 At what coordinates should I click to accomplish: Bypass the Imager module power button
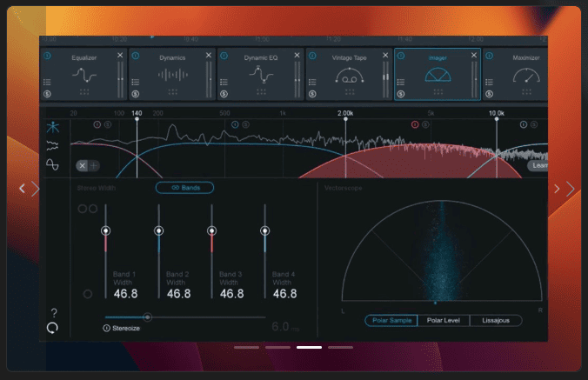tap(401, 56)
